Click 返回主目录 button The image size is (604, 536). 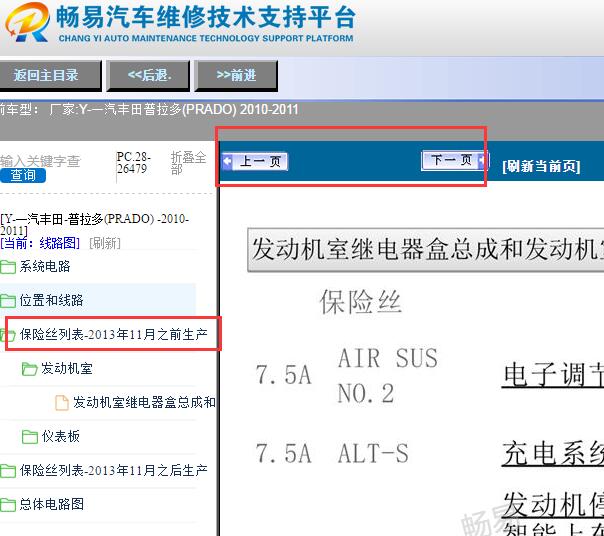pos(50,76)
